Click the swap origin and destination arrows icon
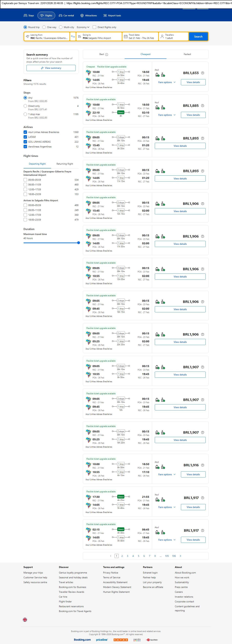 (73, 36)
